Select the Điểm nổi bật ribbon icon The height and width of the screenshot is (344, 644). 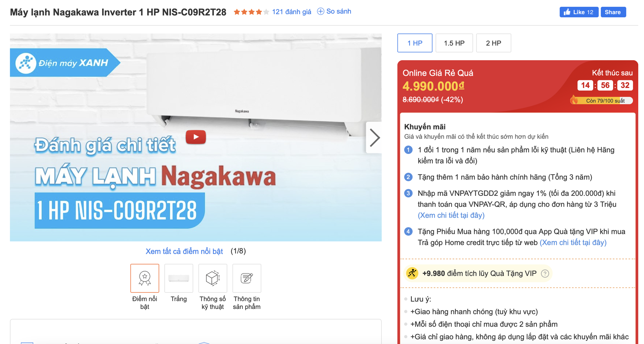point(145,278)
